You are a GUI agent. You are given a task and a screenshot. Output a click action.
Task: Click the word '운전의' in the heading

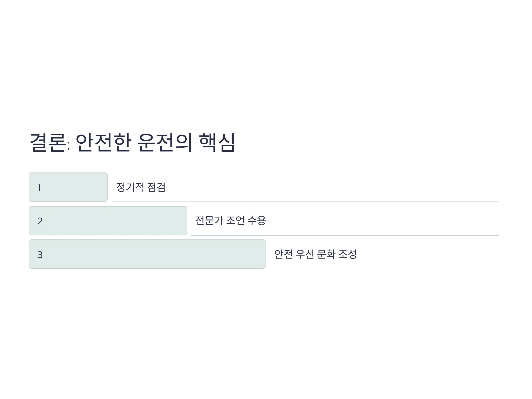click(x=165, y=142)
